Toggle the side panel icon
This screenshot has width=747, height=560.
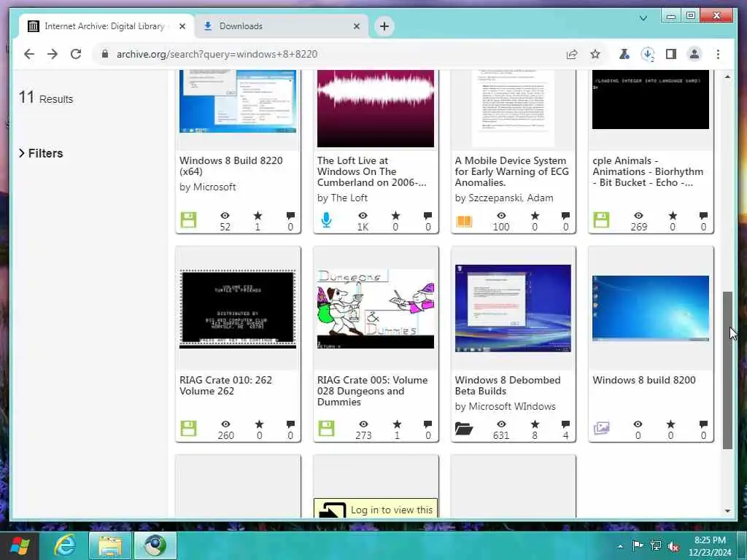coord(671,54)
